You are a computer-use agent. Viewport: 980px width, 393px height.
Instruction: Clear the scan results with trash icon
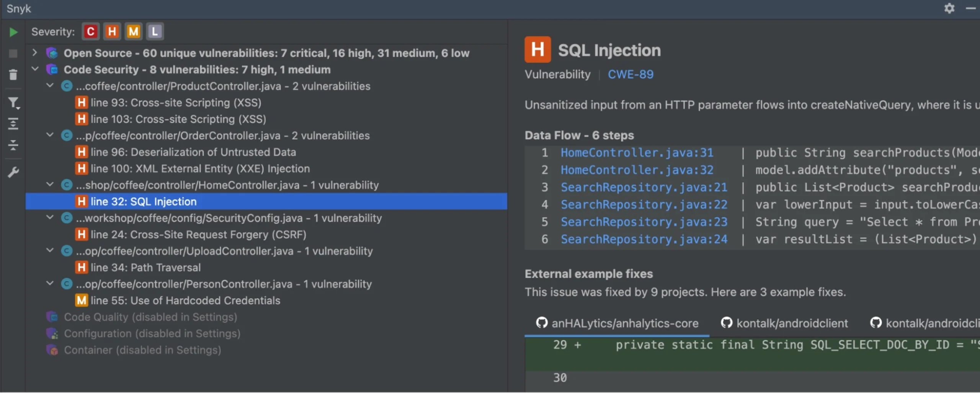(13, 75)
